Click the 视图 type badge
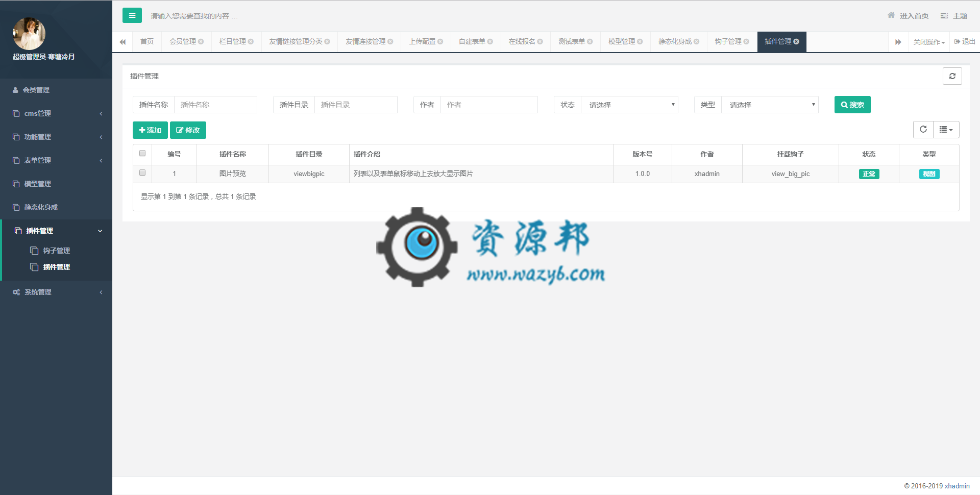This screenshot has height=495, width=980. [929, 174]
